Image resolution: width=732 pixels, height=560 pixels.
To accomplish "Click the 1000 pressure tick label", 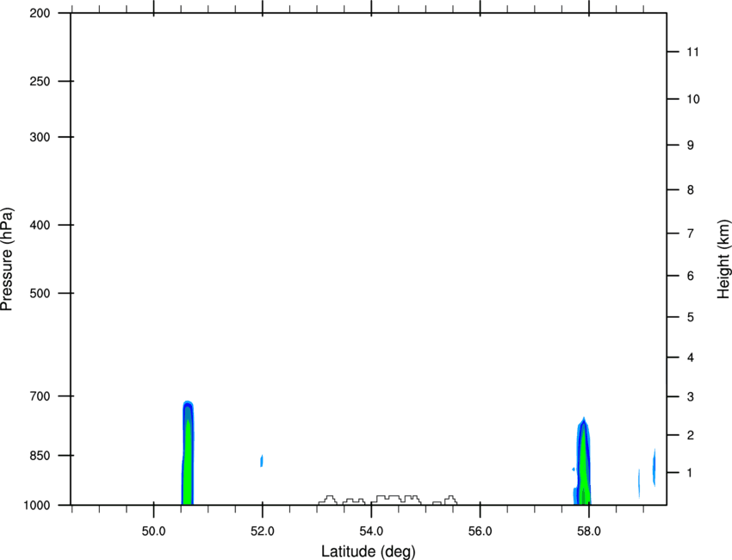I will pos(37,505).
